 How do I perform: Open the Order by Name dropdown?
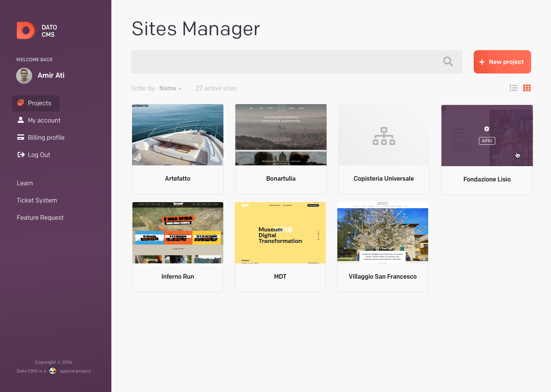click(171, 88)
